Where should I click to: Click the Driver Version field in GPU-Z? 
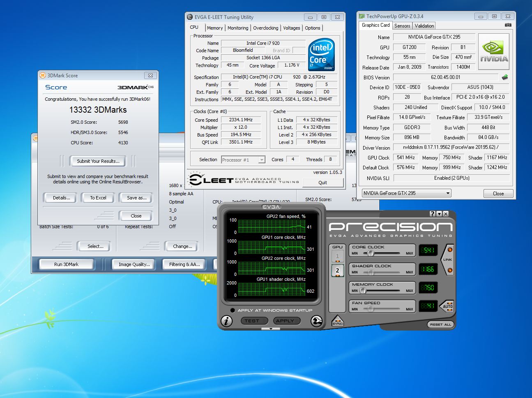coord(451,147)
